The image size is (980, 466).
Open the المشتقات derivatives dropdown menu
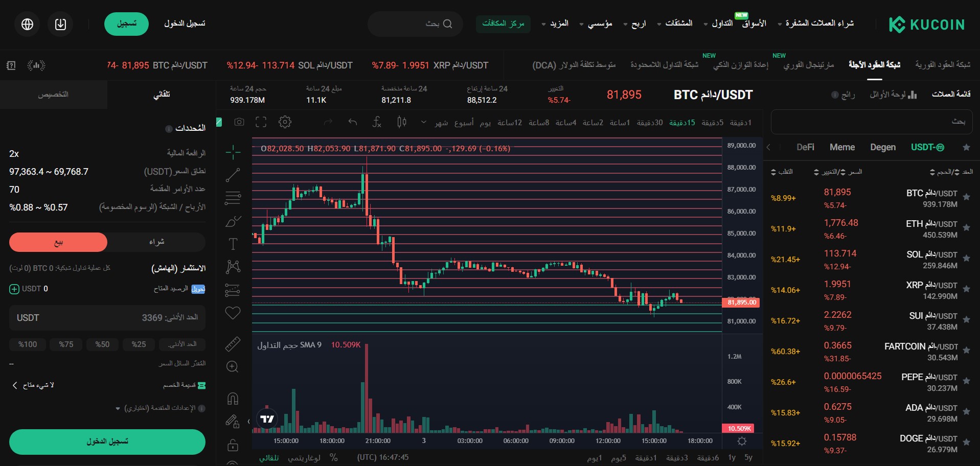click(675, 24)
